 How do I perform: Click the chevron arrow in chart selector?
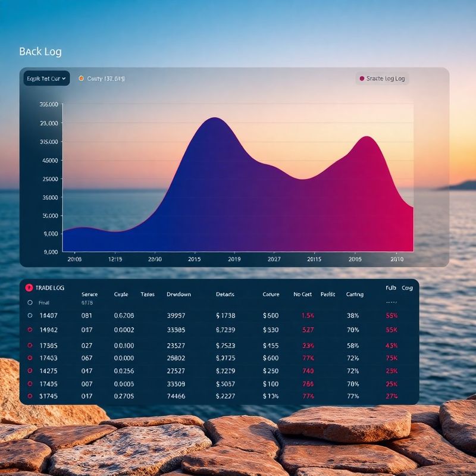point(64,79)
